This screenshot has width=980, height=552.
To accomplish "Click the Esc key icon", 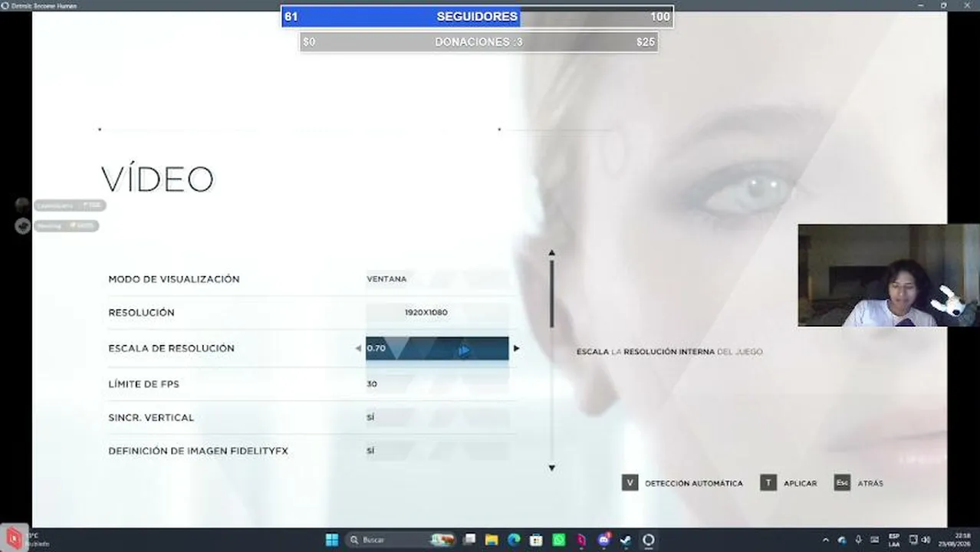I will [842, 483].
